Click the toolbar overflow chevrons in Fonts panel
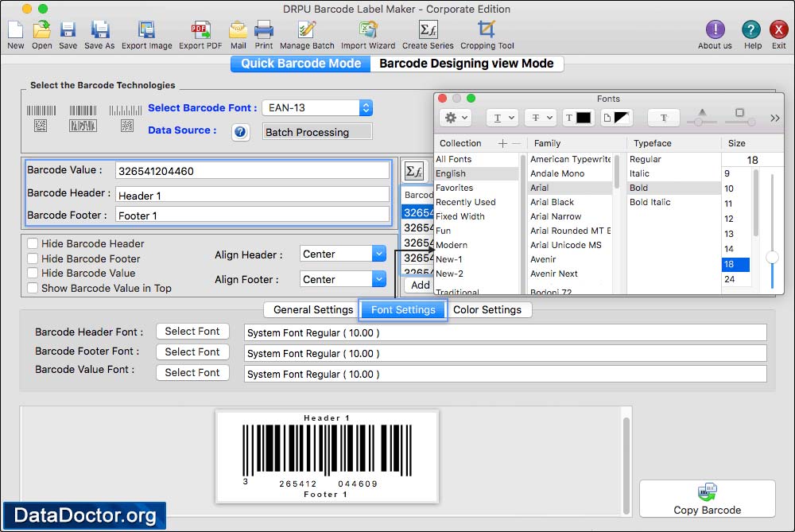 (x=774, y=118)
